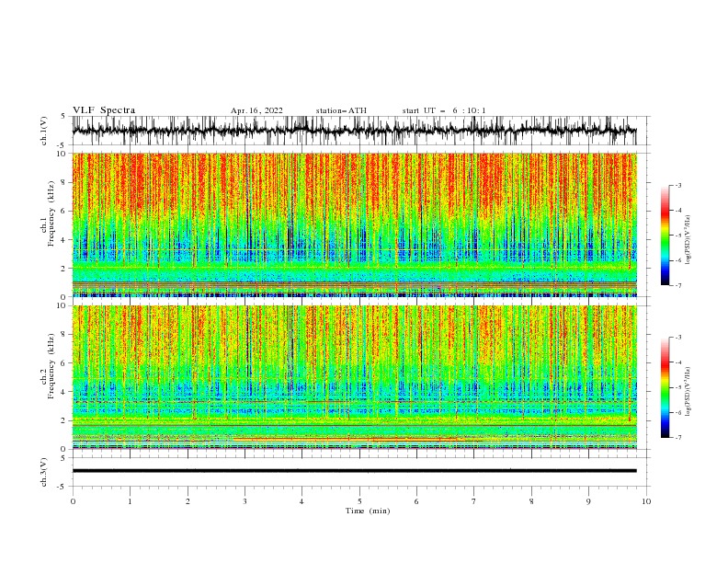
Task: Click time axis tick label '7'
Action: 474,501
